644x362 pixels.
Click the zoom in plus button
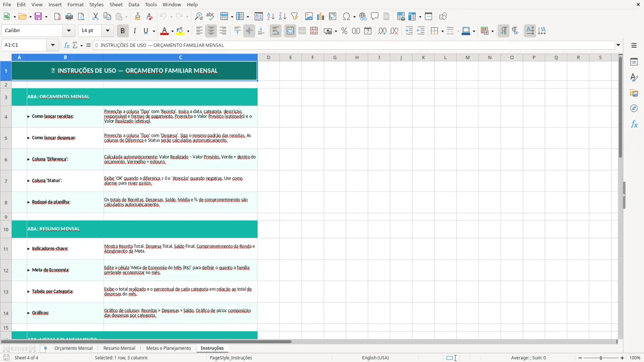click(x=623, y=358)
